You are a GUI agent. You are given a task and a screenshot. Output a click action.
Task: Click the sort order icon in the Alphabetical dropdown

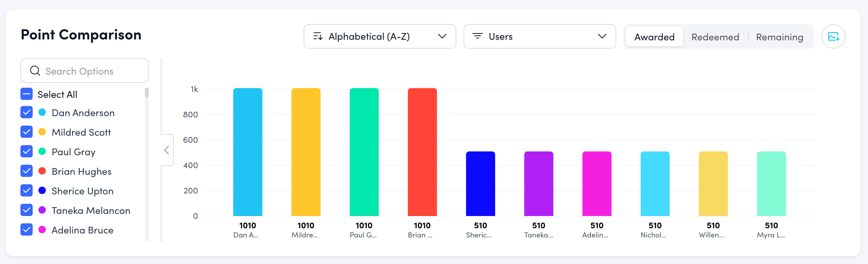point(317,36)
